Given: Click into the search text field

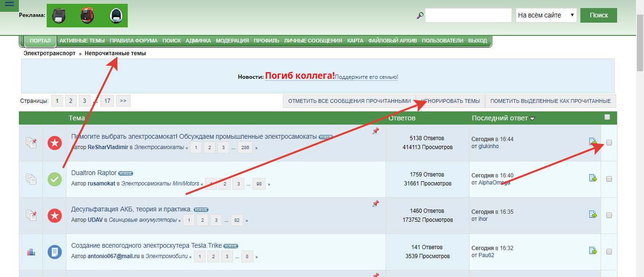Looking at the screenshot, I should pyautogui.click(x=468, y=15).
